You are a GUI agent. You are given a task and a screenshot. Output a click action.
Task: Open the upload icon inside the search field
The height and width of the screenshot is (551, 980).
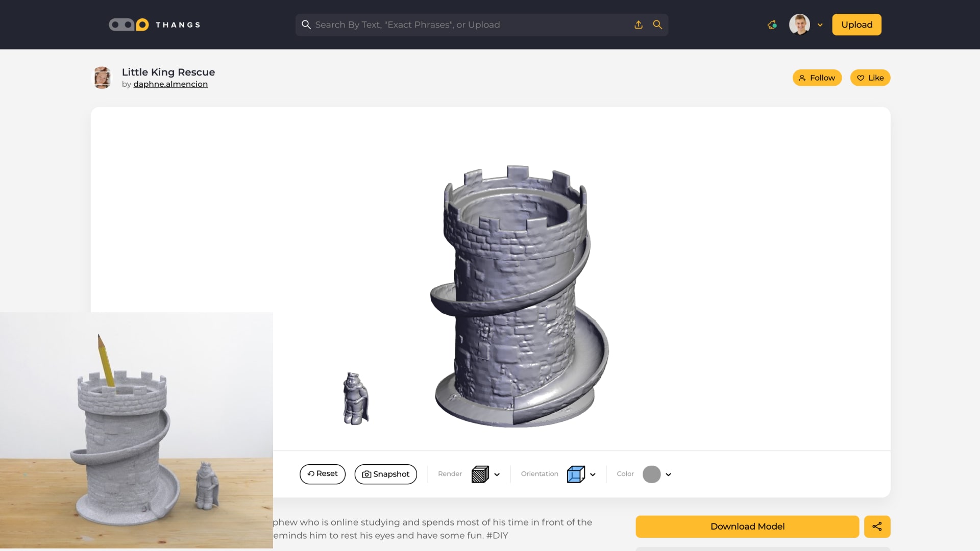point(638,24)
